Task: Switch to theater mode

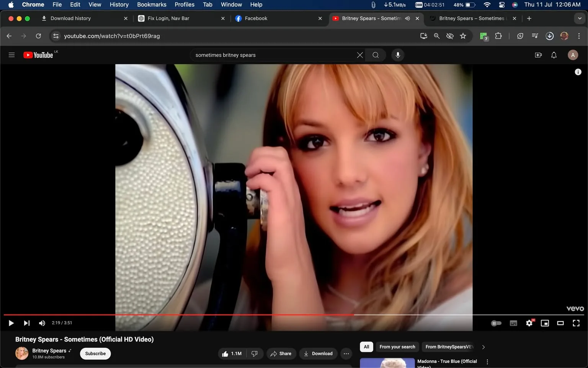Action: [x=560, y=323]
